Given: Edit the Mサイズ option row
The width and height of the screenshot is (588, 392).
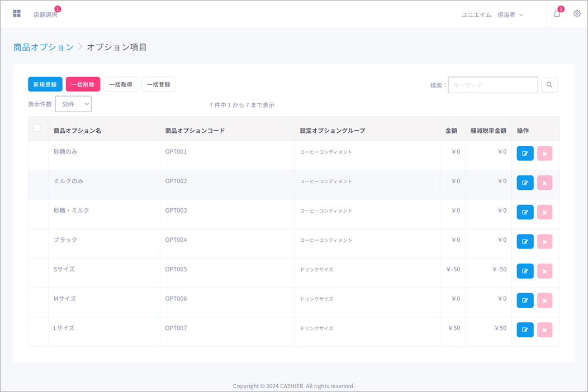Looking at the screenshot, I should [x=525, y=300].
